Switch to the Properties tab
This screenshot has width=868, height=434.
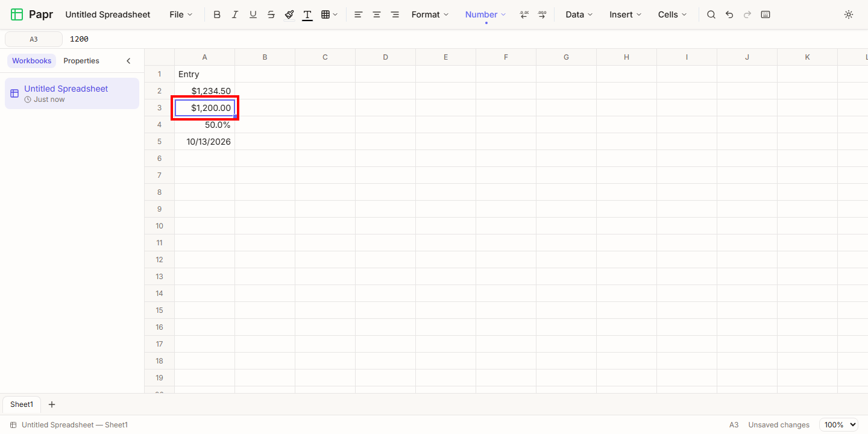click(x=81, y=61)
